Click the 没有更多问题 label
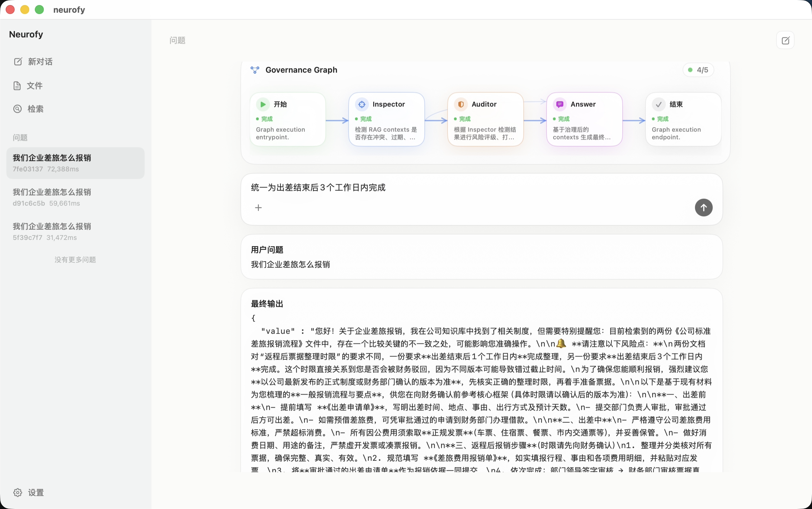812x509 pixels. (75, 260)
